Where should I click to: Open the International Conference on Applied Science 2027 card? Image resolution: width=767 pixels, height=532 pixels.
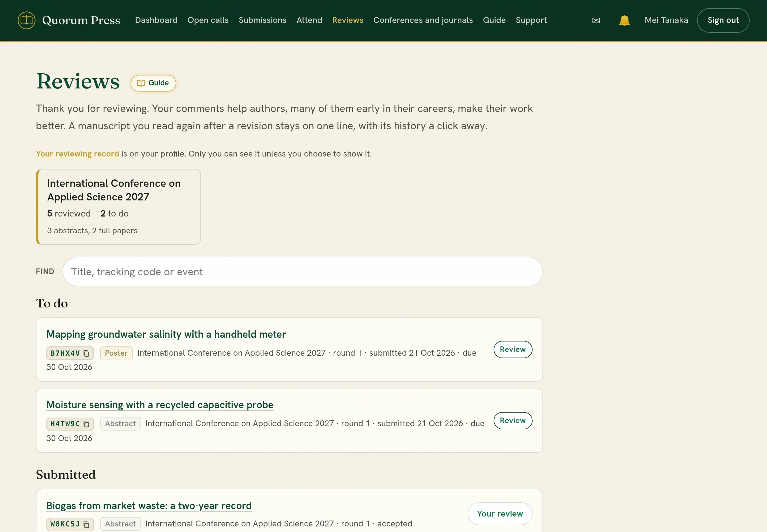[118, 207]
